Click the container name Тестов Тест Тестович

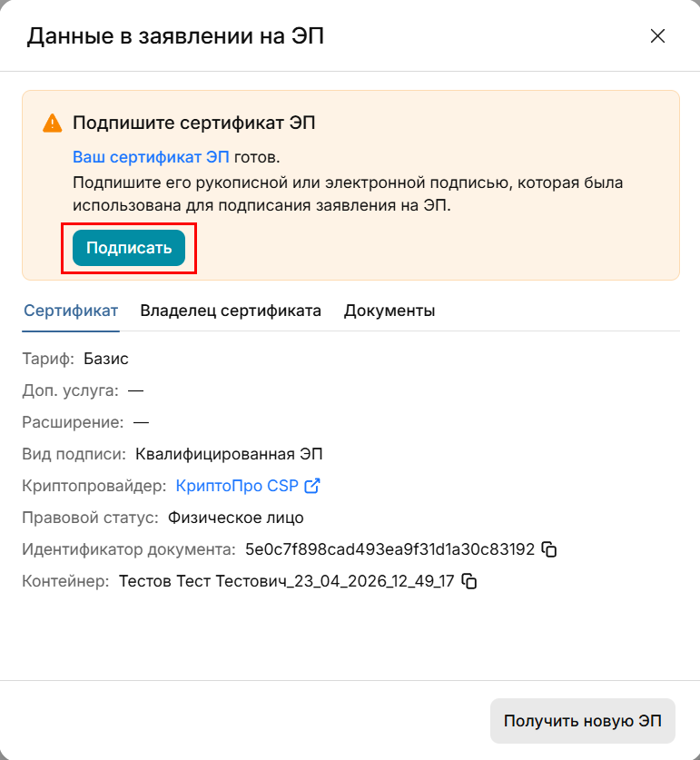point(286,581)
